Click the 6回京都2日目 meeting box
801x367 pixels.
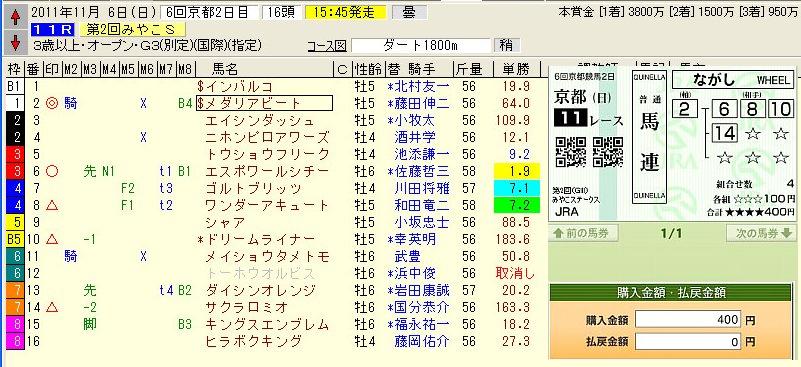point(208,13)
